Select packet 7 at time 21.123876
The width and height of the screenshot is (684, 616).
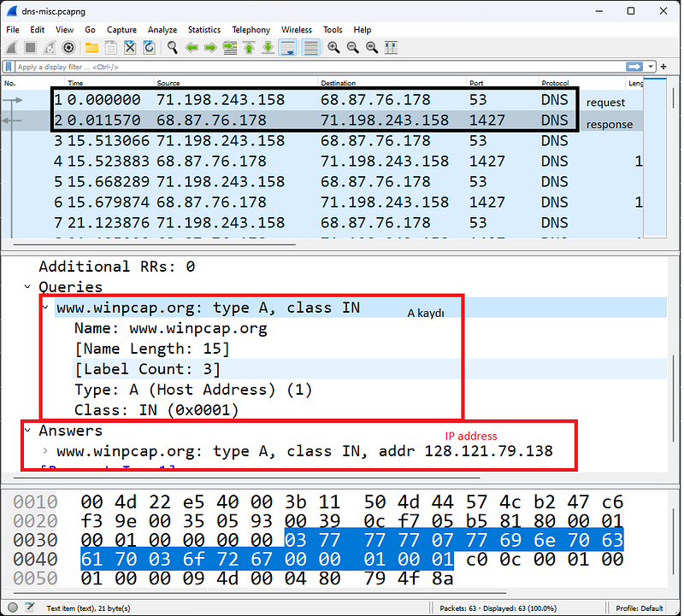(322, 223)
